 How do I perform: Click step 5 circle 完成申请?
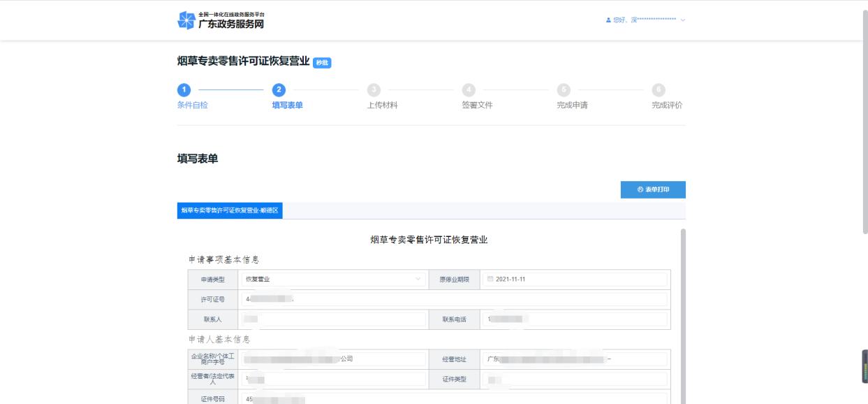point(564,89)
